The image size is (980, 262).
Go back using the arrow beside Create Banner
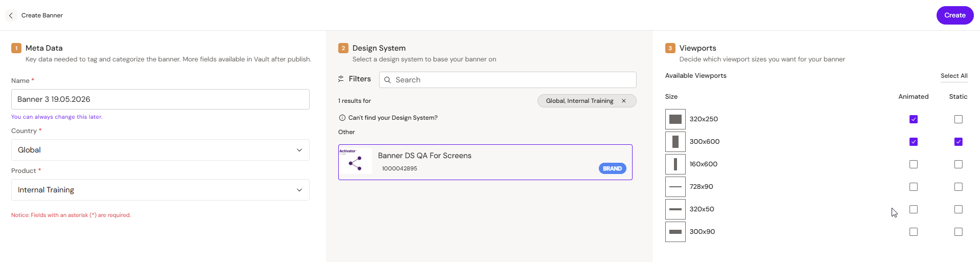pyautogui.click(x=11, y=15)
